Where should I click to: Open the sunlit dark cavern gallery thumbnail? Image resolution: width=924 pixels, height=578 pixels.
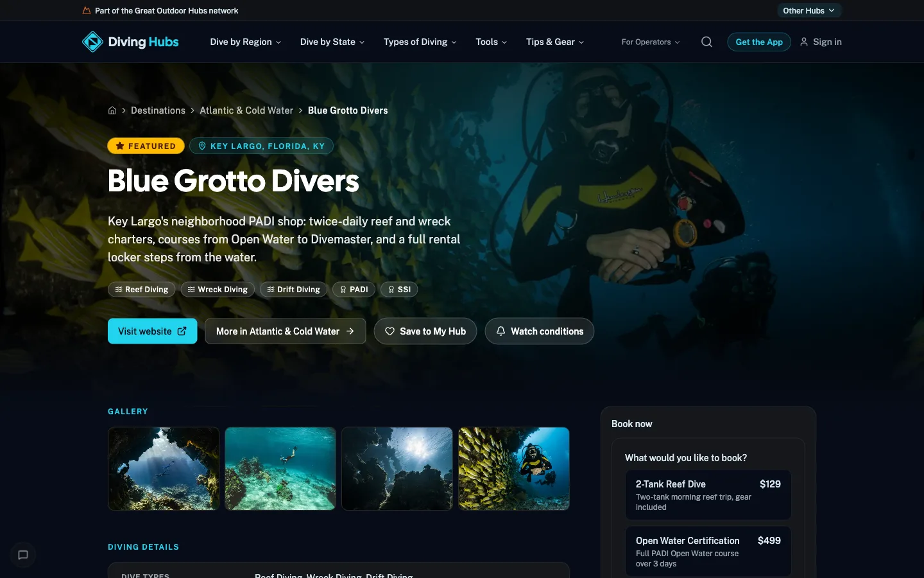tap(397, 469)
